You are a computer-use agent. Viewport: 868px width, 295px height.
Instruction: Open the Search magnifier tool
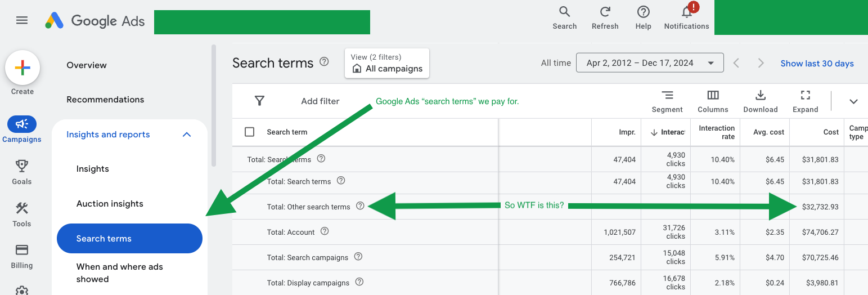pyautogui.click(x=564, y=17)
